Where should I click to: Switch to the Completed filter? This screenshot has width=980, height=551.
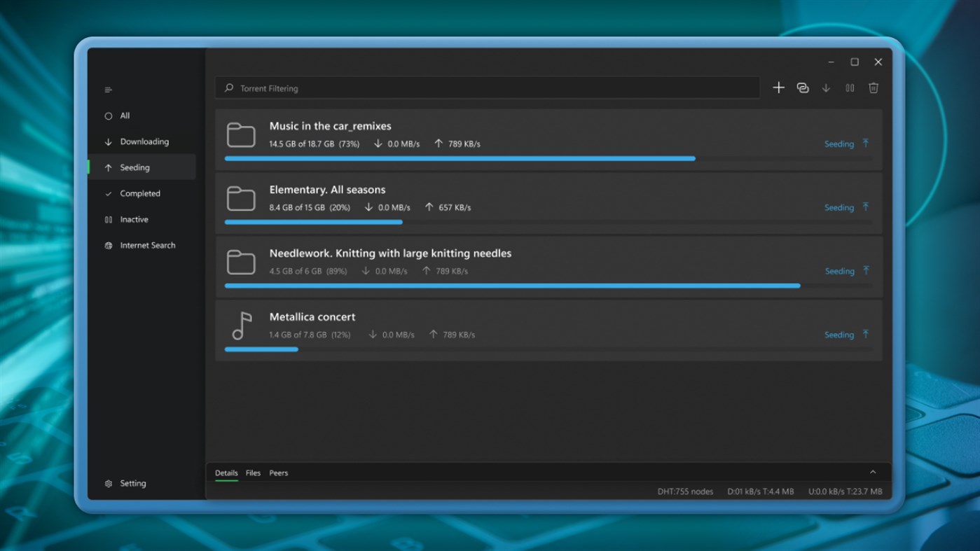point(139,193)
